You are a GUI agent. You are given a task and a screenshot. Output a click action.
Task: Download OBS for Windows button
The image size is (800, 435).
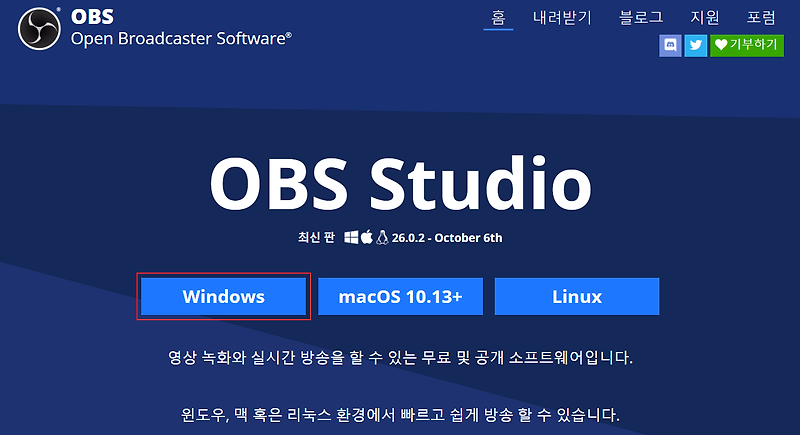point(223,296)
